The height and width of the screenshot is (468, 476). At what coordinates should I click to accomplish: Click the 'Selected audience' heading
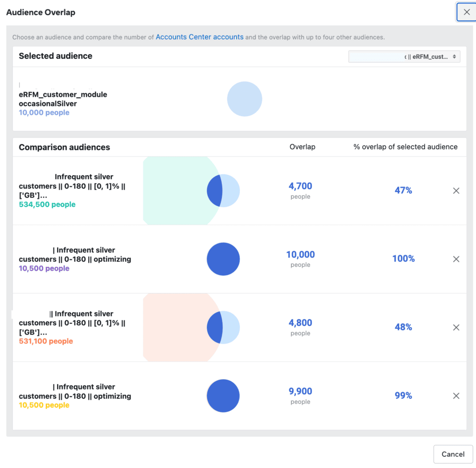point(56,56)
